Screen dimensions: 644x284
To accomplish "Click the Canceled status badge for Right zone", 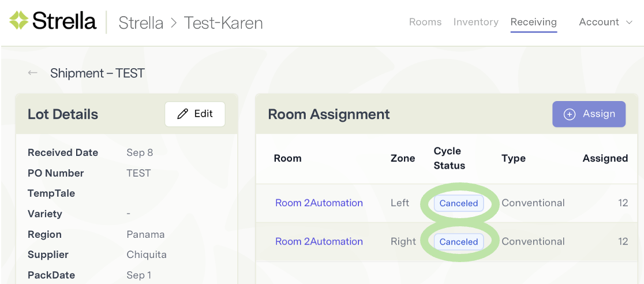I will point(459,242).
